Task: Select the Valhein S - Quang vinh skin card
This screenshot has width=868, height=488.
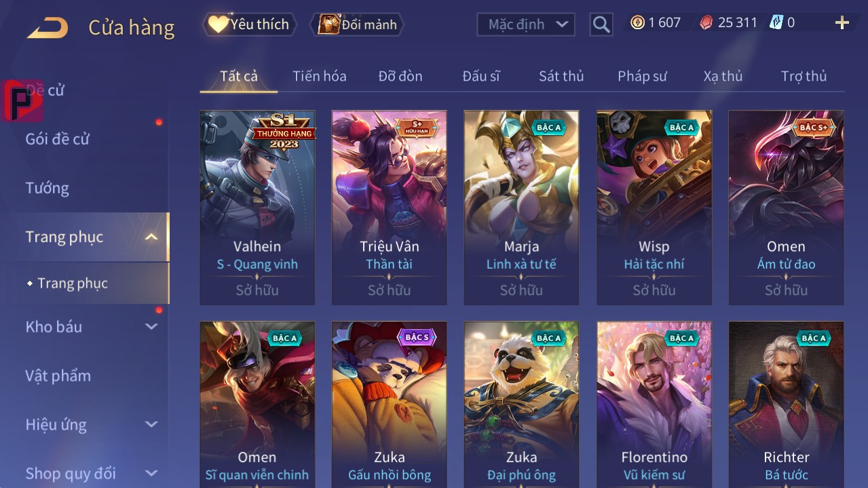Action: (257, 208)
